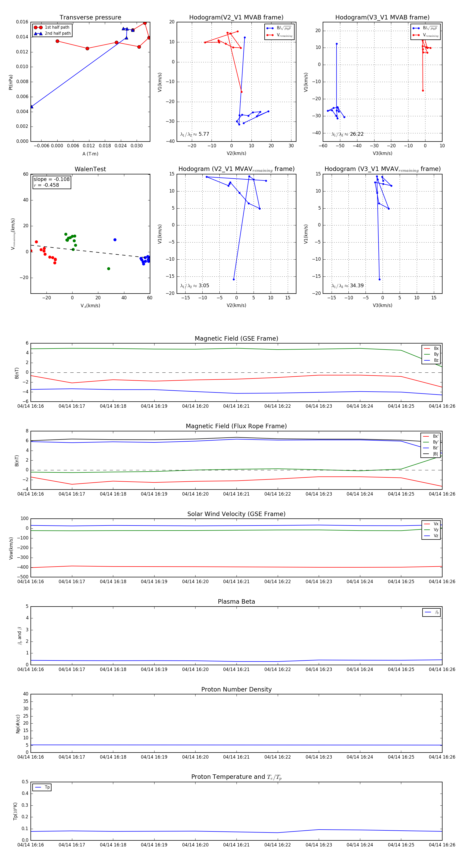Click the 'Np(#/cc)' y-axis label
The image size is (473, 868).
pos(18,724)
